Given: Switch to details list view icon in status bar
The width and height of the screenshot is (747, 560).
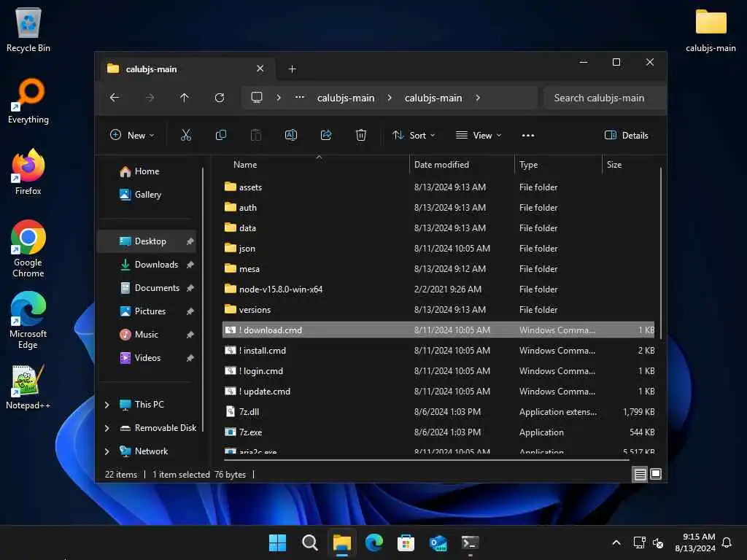Looking at the screenshot, I should [640, 474].
